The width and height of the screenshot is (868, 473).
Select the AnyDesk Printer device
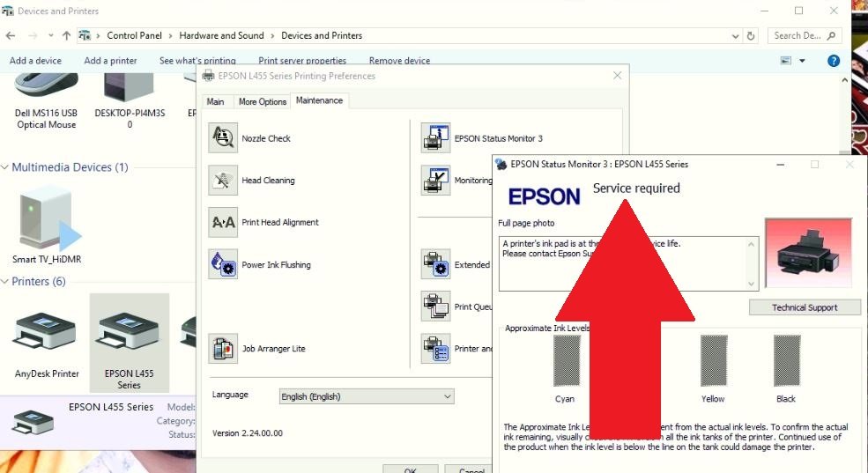(x=46, y=343)
